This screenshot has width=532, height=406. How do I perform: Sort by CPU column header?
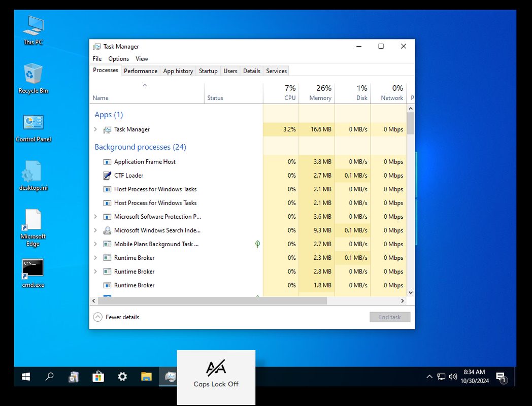point(281,93)
